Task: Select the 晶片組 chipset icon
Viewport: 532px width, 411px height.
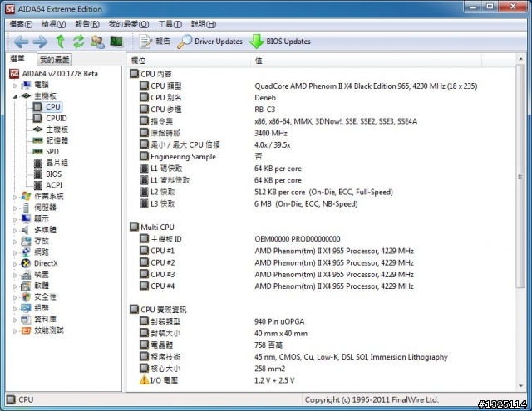Action: (x=38, y=163)
